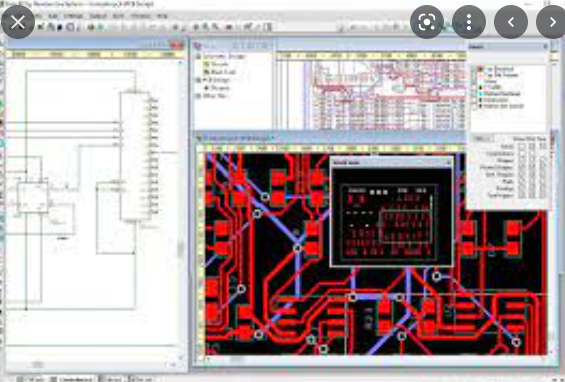Open the Help menu in the menu bar
Image resolution: width=565 pixels, height=382 pixels.
[162, 16]
